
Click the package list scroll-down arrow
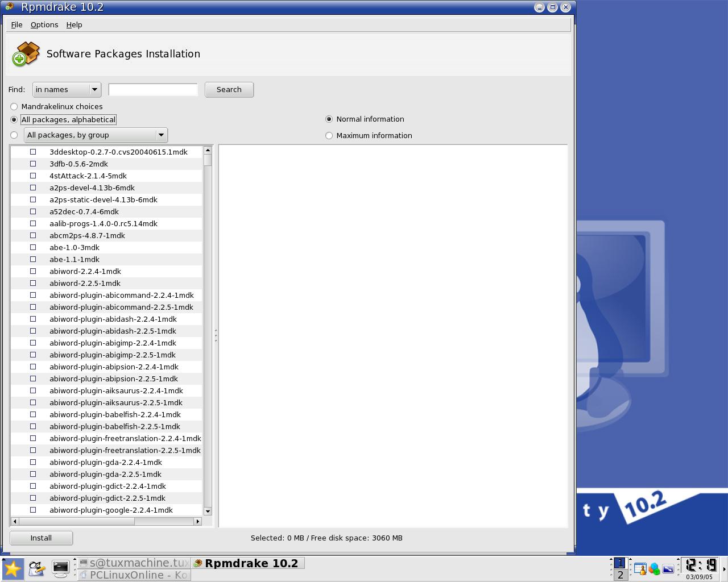coord(208,511)
